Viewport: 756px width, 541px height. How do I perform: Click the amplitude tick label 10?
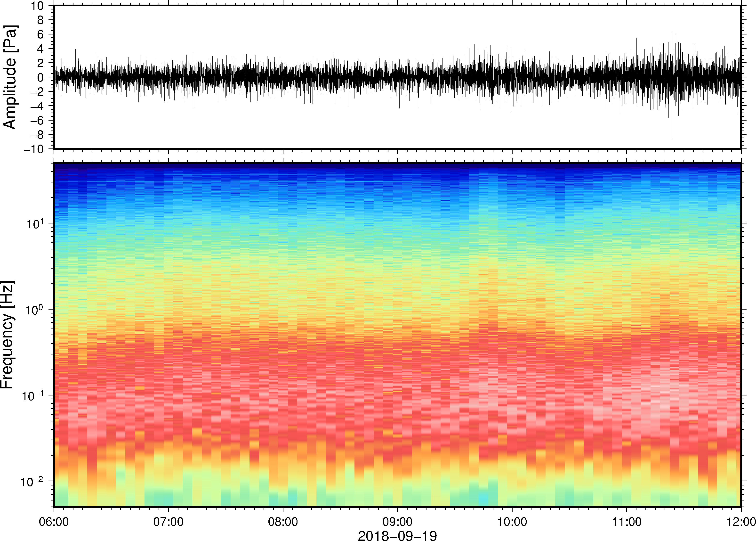point(38,6)
